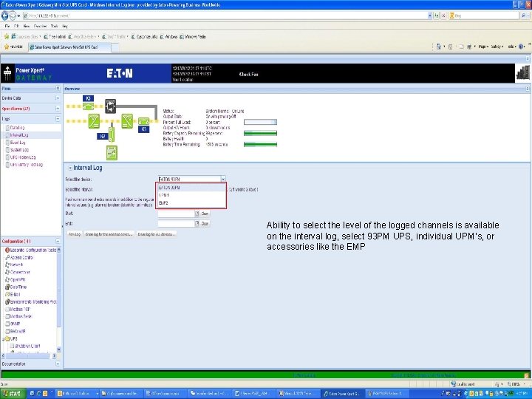This screenshot has width=532, height=399.
Task: Click the browser address bar
Action: (225, 16)
